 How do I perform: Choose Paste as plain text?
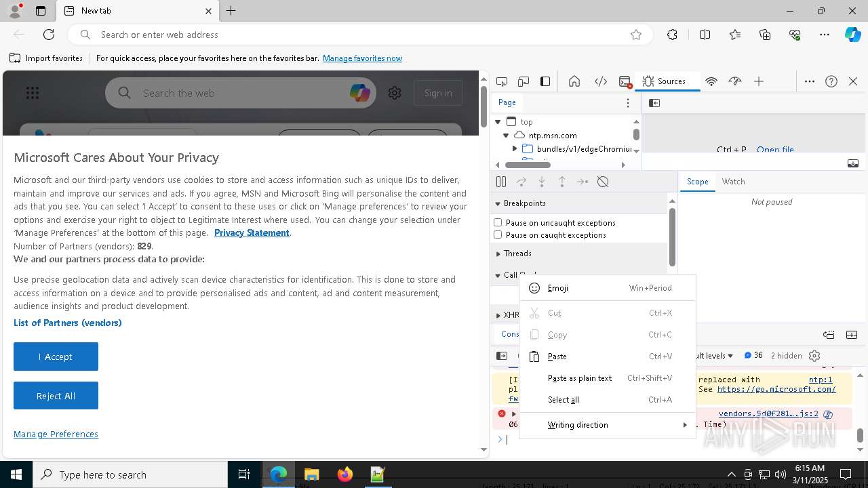pyautogui.click(x=608, y=378)
